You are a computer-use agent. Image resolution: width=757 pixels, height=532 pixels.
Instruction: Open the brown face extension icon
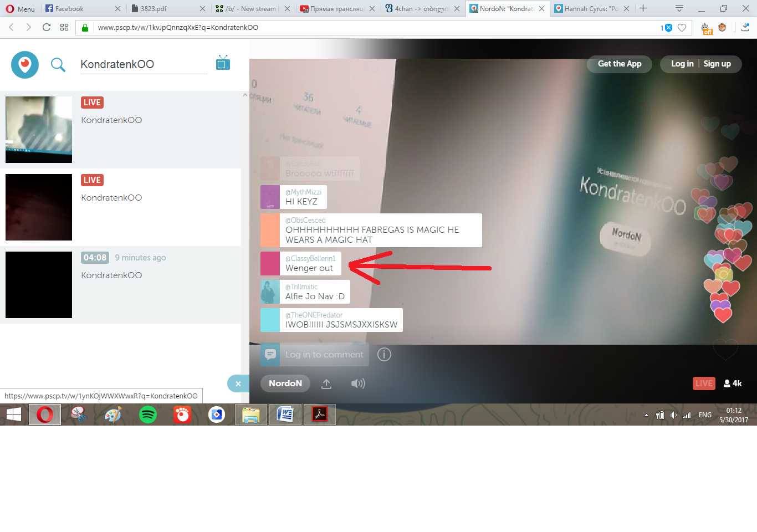[x=722, y=27]
